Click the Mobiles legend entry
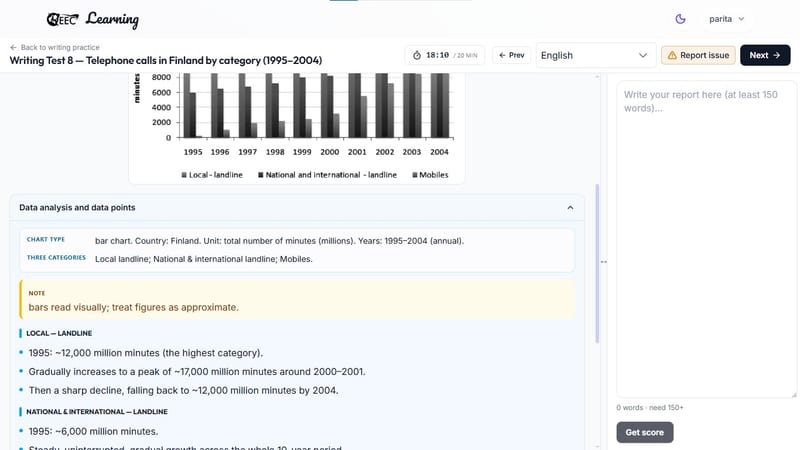Viewport: 800px width, 450px height. point(430,174)
